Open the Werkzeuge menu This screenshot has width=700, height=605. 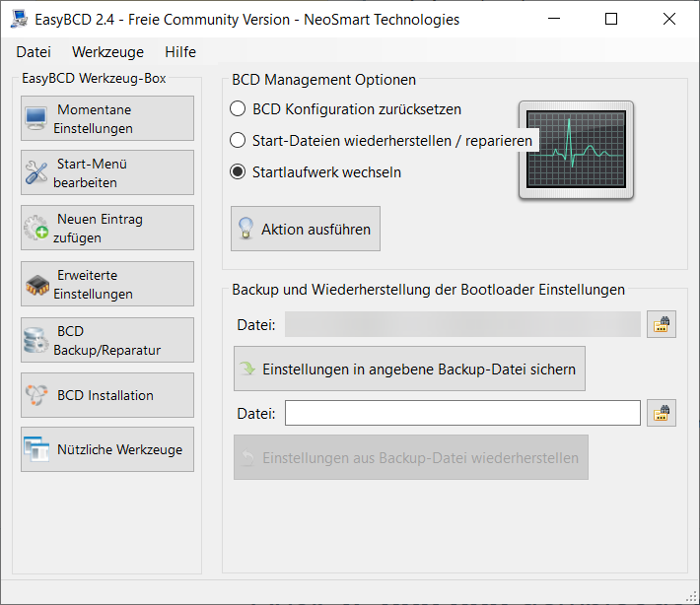click(107, 52)
